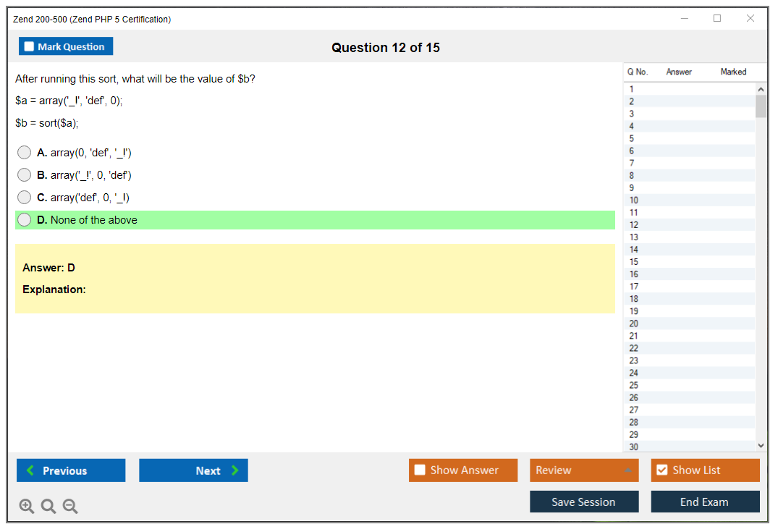The image size is (778, 532).
Task: Select question 20 in the question list
Action: pyautogui.click(x=634, y=324)
